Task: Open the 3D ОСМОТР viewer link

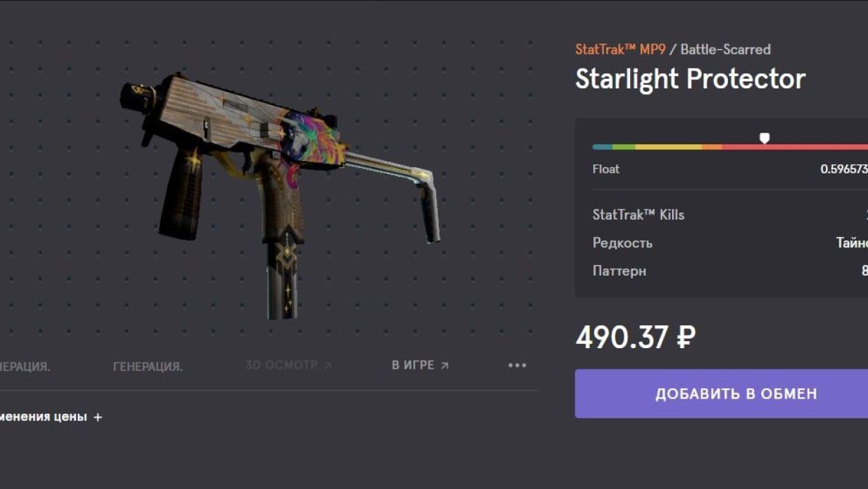Action: pos(288,365)
